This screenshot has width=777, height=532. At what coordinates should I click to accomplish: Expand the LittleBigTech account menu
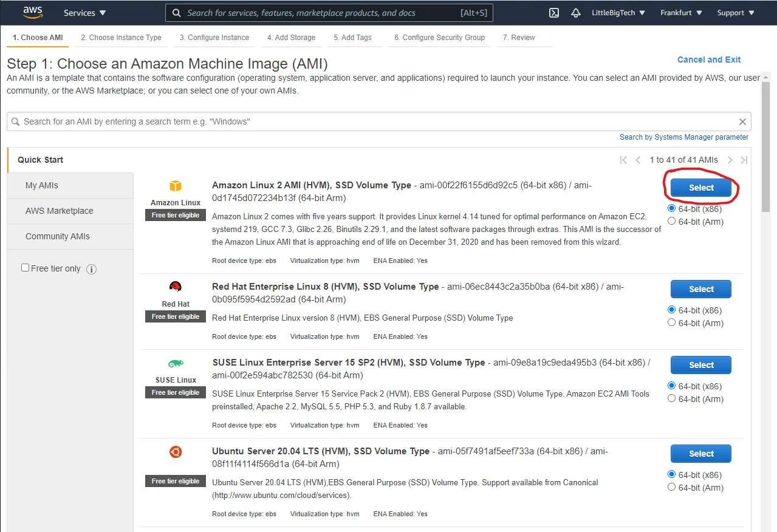click(618, 13)
